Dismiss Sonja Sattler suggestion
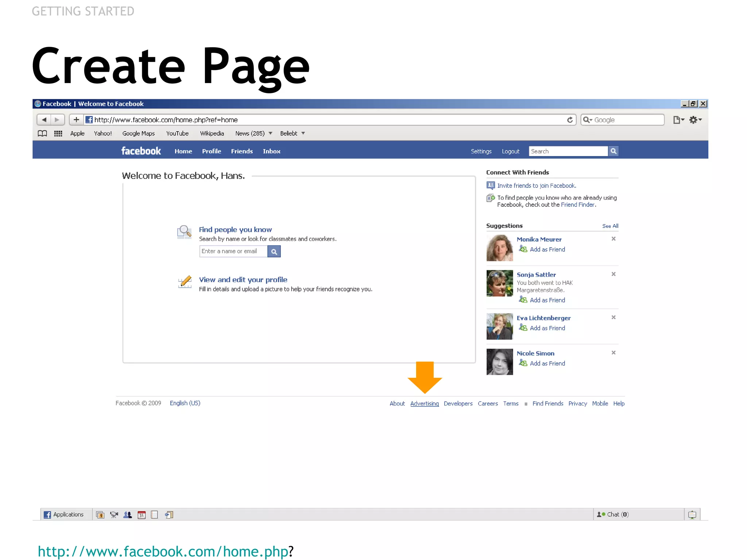747x560 pixels. pos(614,274)
